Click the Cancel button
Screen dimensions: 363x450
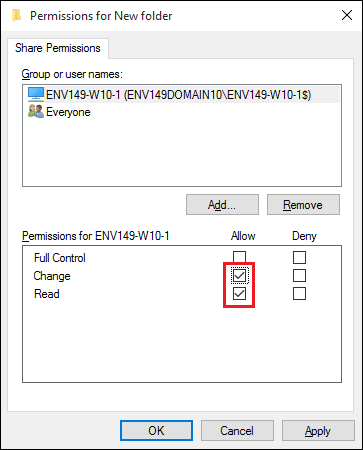(237, 431)
